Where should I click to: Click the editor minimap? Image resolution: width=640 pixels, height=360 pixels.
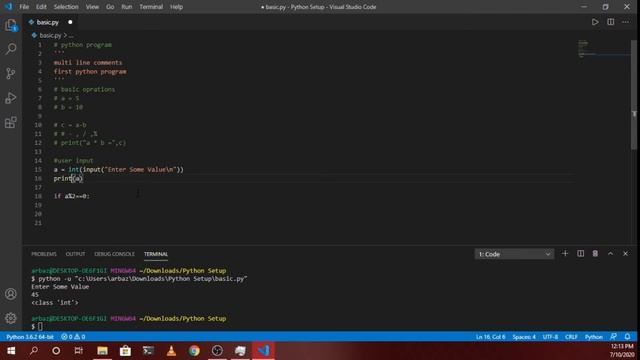click(x=604, y=49)
